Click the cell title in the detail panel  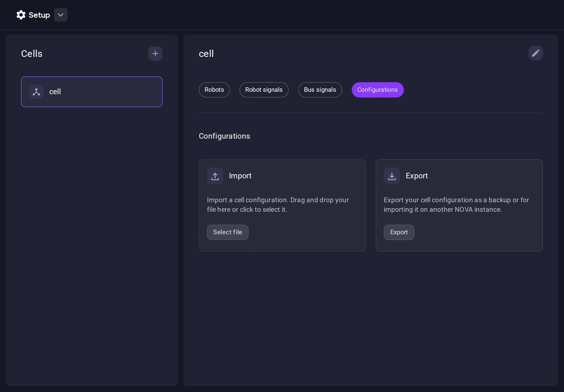206,54
